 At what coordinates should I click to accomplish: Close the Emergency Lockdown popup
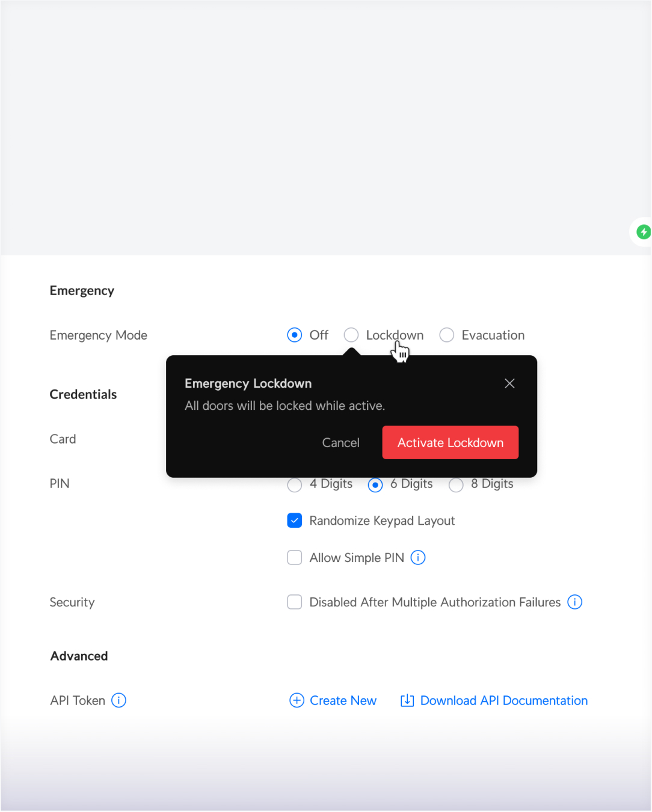[509, 383]
